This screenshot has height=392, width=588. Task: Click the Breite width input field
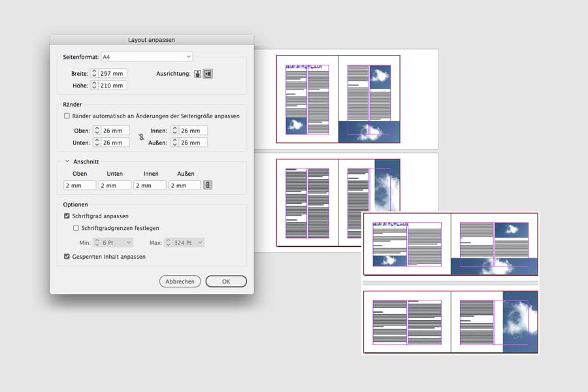113,74
